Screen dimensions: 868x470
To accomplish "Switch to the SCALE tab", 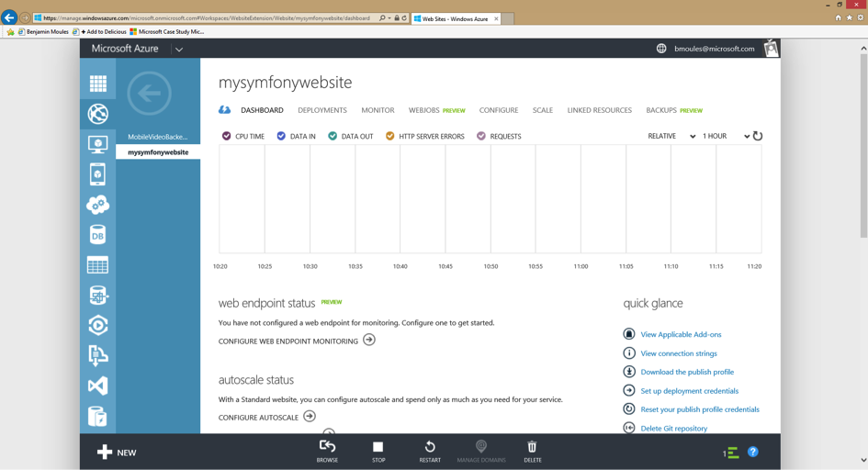I will (x=543, y=110).
